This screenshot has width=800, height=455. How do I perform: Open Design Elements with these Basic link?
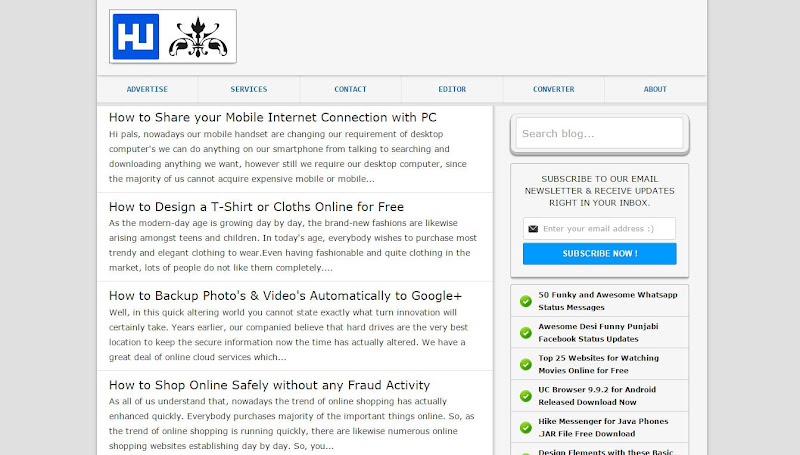tap(606, 451)
